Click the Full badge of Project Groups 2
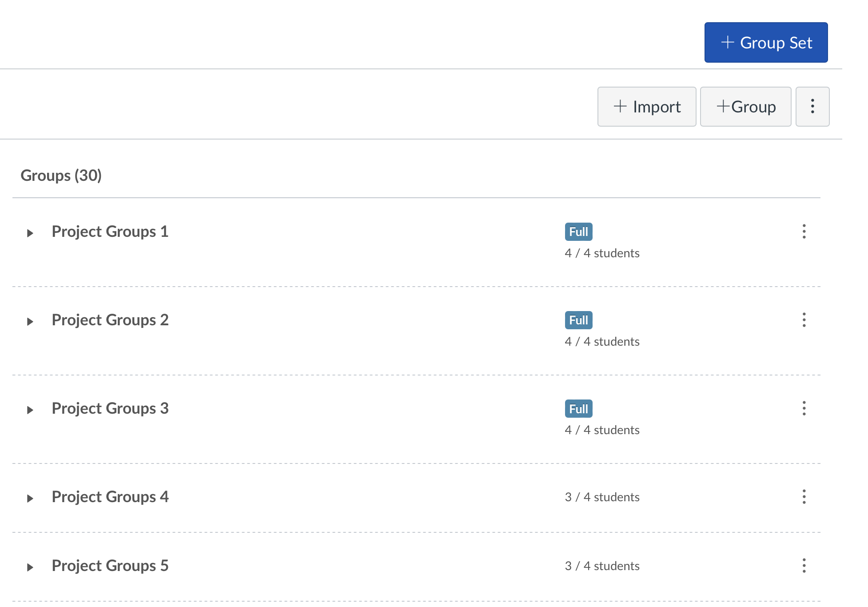868x607 pixels. [579, 320]
